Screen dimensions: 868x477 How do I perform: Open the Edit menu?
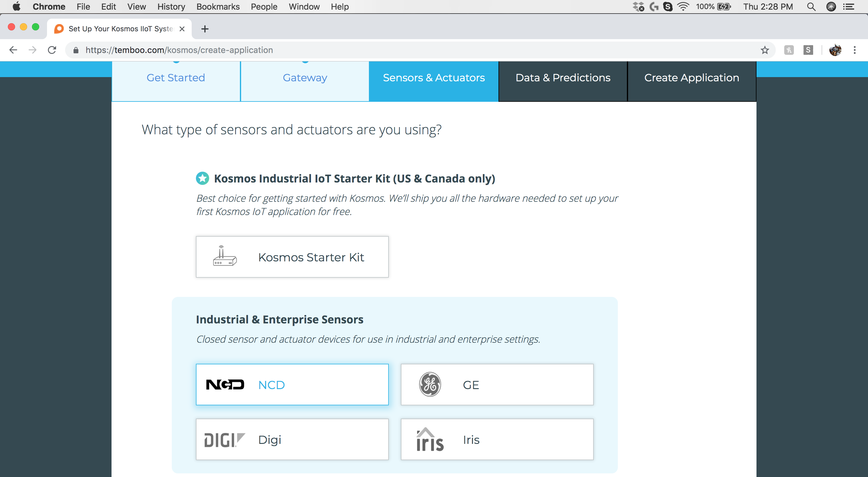tap(108, 6)
